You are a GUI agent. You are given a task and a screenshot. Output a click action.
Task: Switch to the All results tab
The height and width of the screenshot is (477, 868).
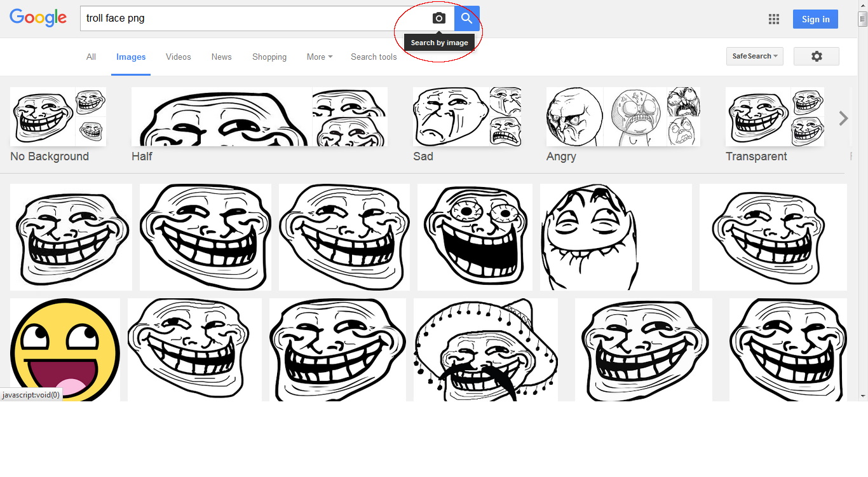coord(91,57)
